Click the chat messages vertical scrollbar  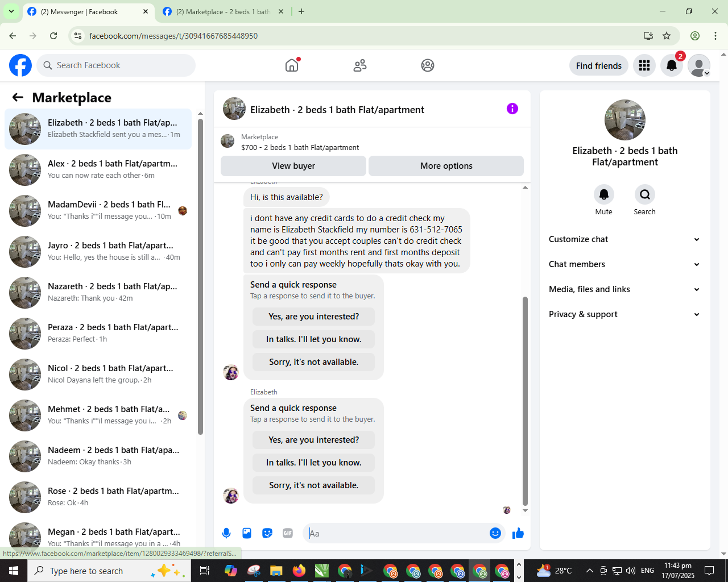pos(525,401)
